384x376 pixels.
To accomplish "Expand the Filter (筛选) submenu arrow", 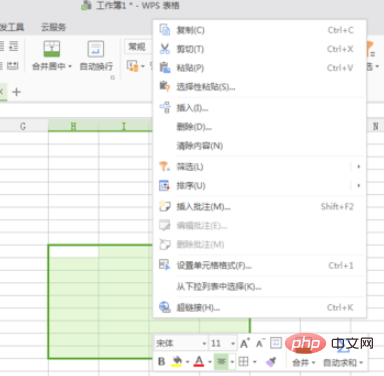I will coord(359,166).
